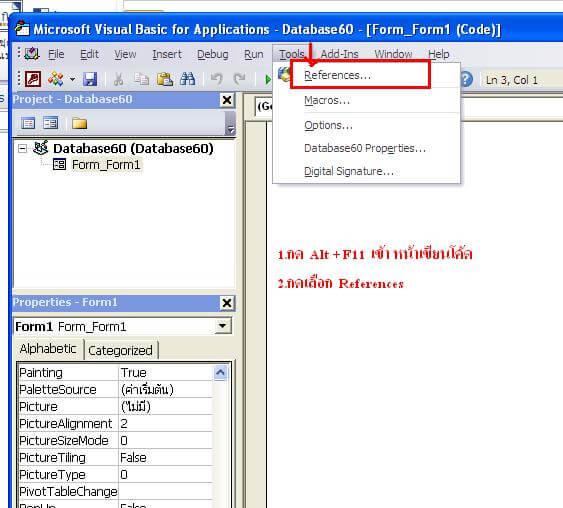Choose Options... in the Tools menu

tap(329, 125)
